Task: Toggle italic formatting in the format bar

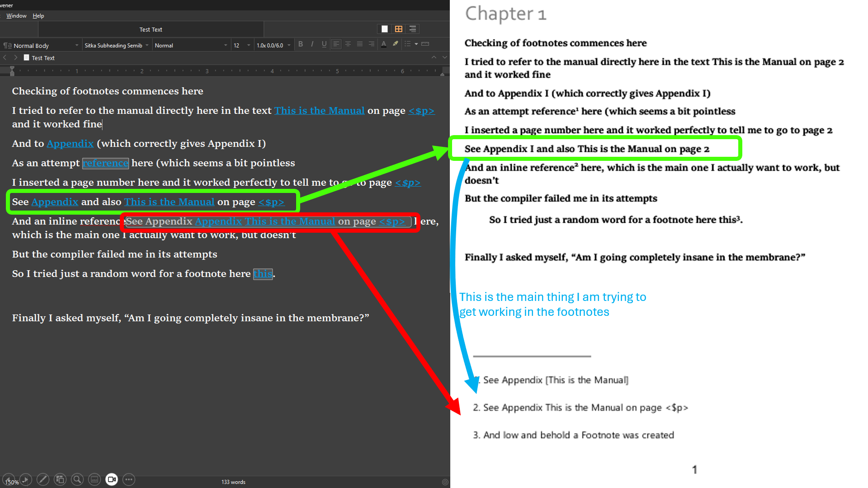Action: coord(312,44)
